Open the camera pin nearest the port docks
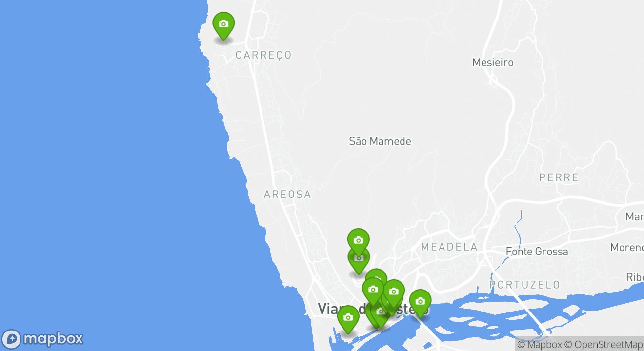Screen dimensions: 644x351 (348, 318)
